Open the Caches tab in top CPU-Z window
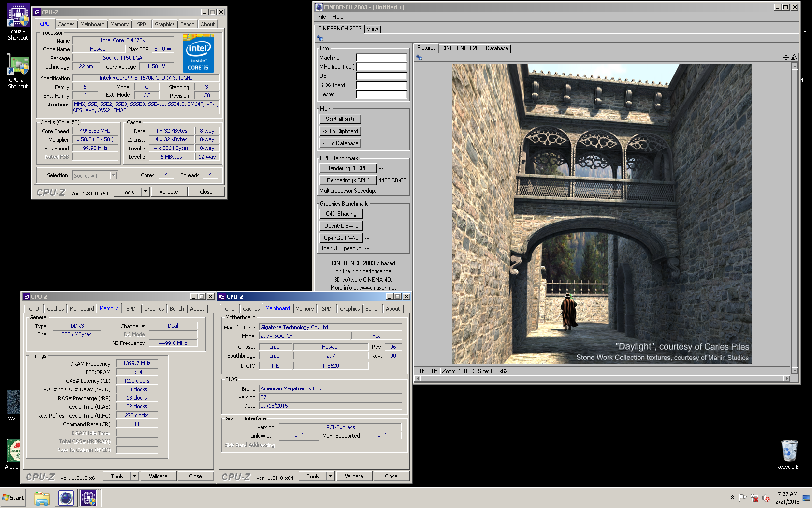Screen dimensions: 812x508 (66, 24)
